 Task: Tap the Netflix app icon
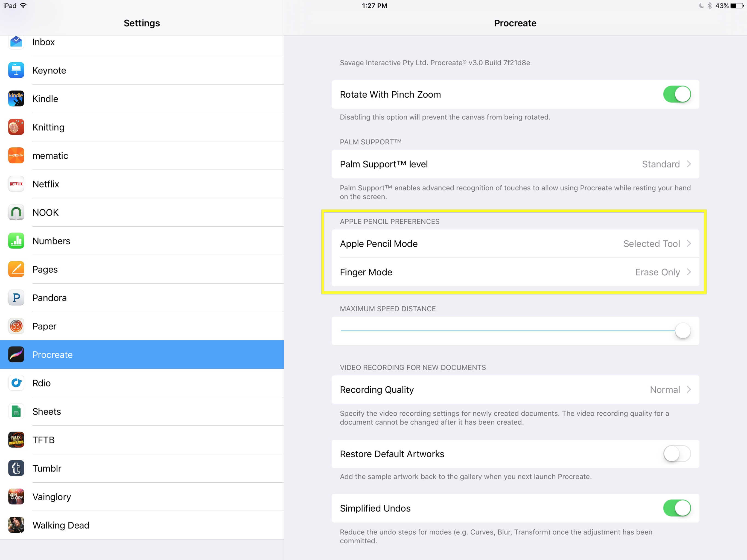(16, 184)
